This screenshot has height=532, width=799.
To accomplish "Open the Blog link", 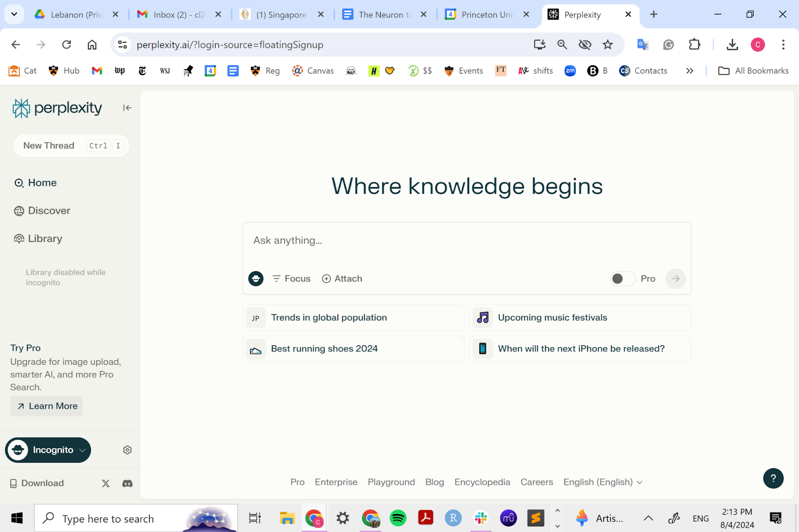I will coord(434,482).
